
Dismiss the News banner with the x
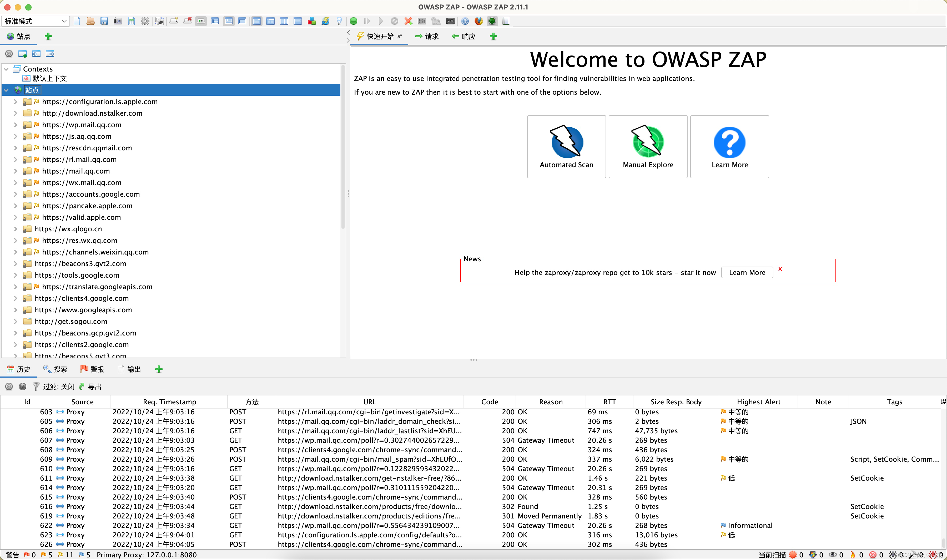[780, 269]
